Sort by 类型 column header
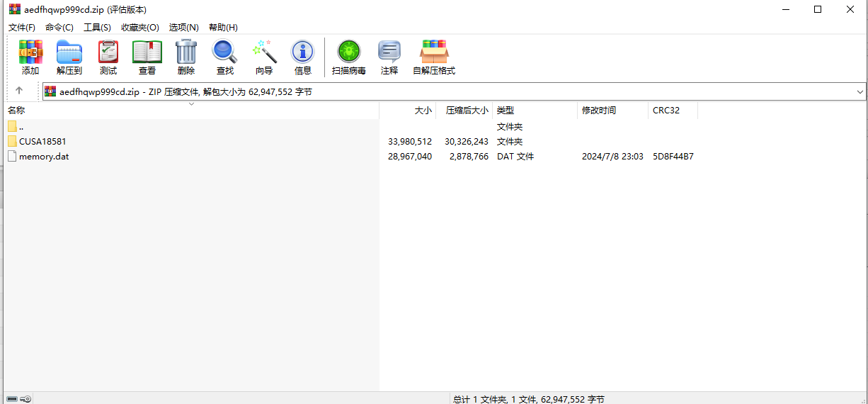This screenshot has width=868, height=404. tap(535, 111)
